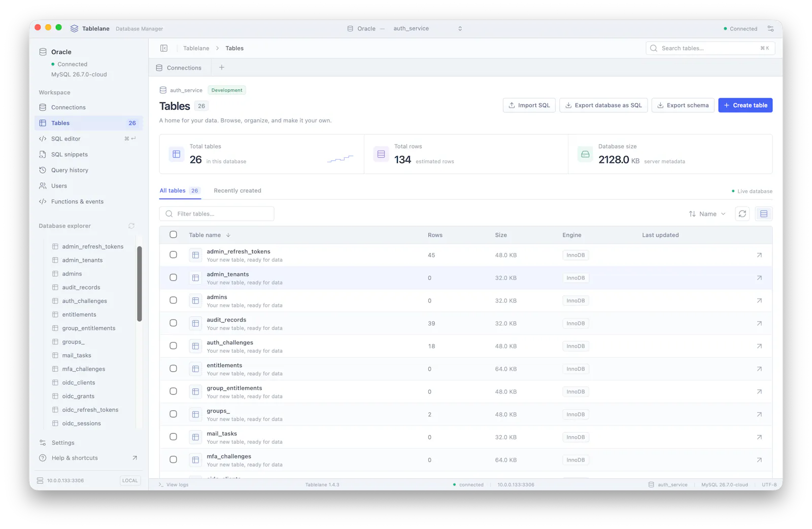Open the auth_service database switcher
Image resolution: width=812 pixels, height=529 pixels.
point(427,29)
